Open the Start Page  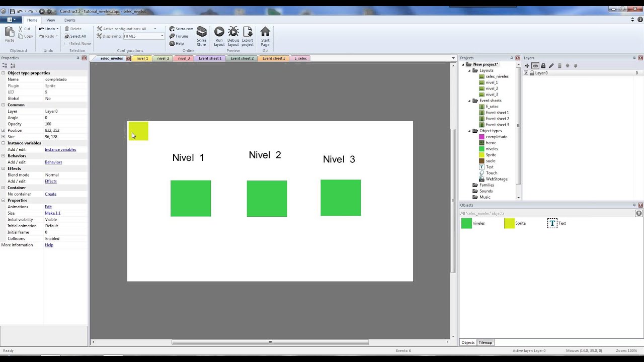click(x=265, y=37)
